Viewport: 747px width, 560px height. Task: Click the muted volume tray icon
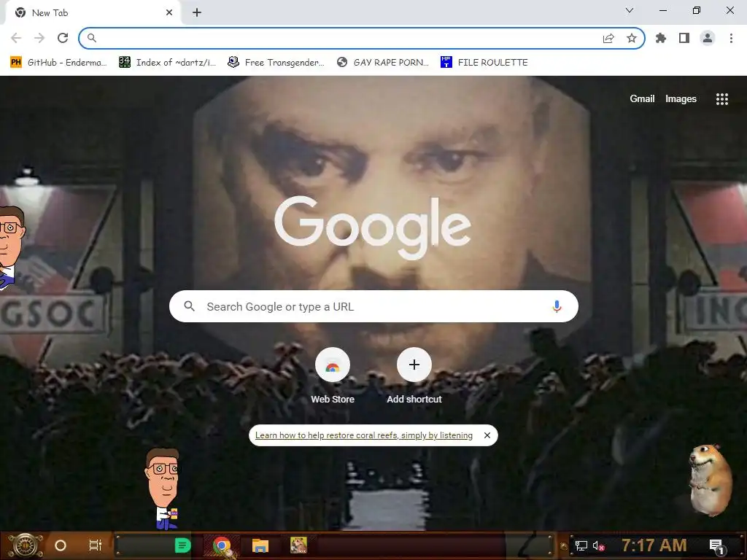[598, 545]
